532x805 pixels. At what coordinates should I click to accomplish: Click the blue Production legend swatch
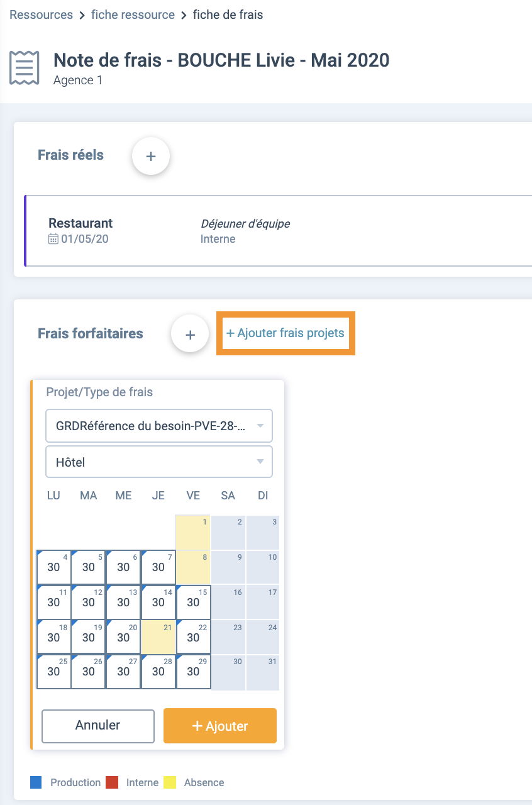pyautogui.click(x=36, y=782)
